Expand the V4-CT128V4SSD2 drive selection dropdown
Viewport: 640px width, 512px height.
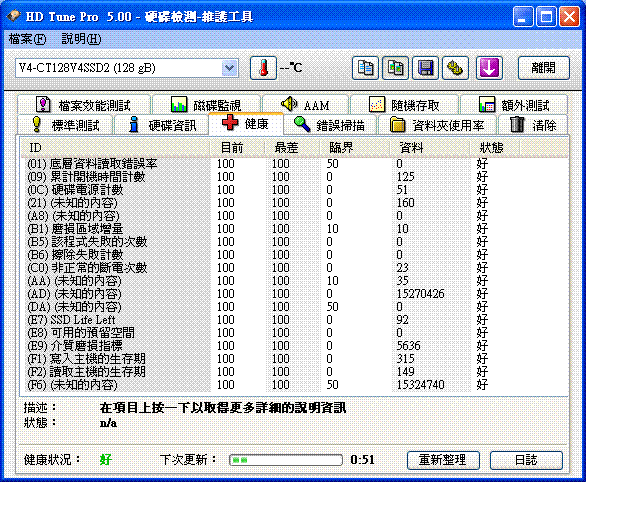pyautogui.click(x=230, y=68)
